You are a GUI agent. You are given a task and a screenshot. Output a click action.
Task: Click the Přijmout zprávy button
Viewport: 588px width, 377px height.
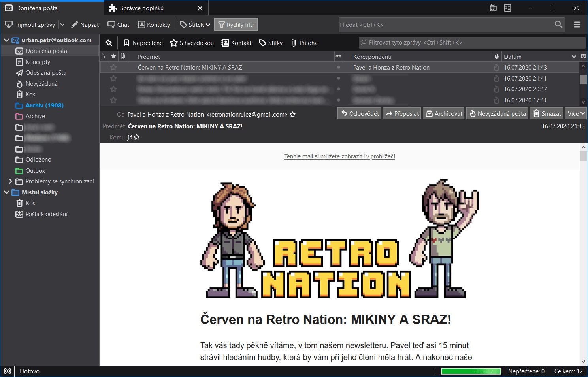pyautogui.click(x=30, y=25)
